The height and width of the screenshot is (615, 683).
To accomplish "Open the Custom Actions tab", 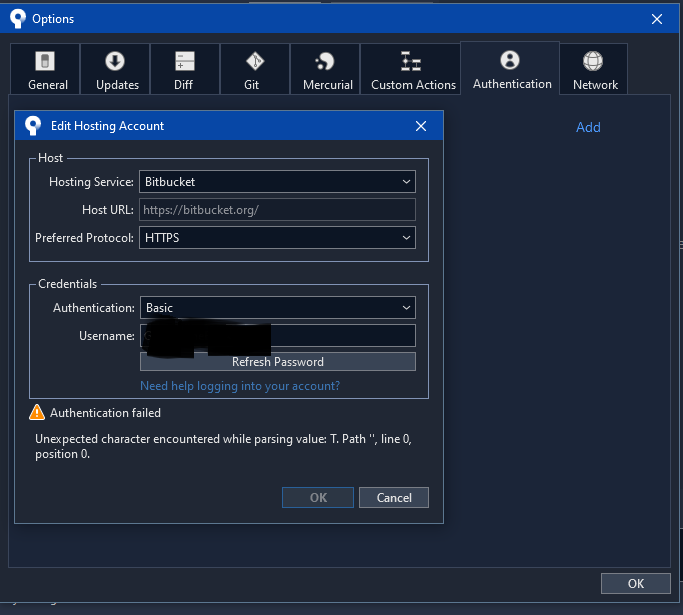I will click(410, 69).
